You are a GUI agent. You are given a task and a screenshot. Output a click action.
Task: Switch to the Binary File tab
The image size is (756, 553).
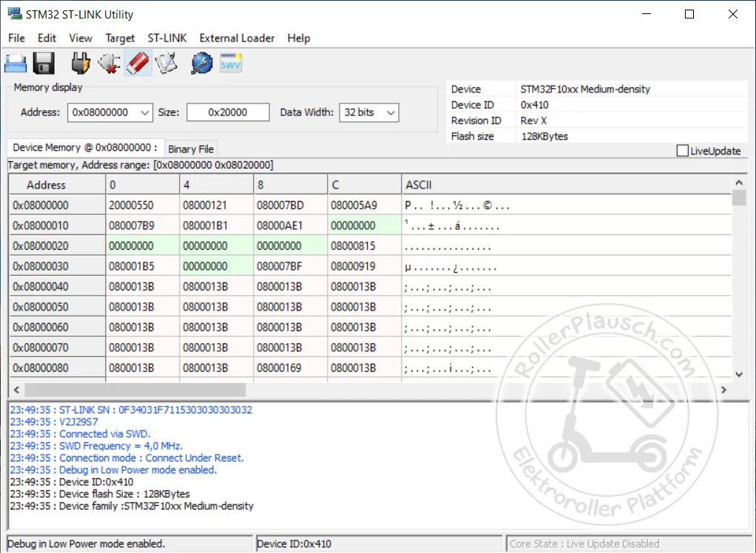tap(191, 149)
